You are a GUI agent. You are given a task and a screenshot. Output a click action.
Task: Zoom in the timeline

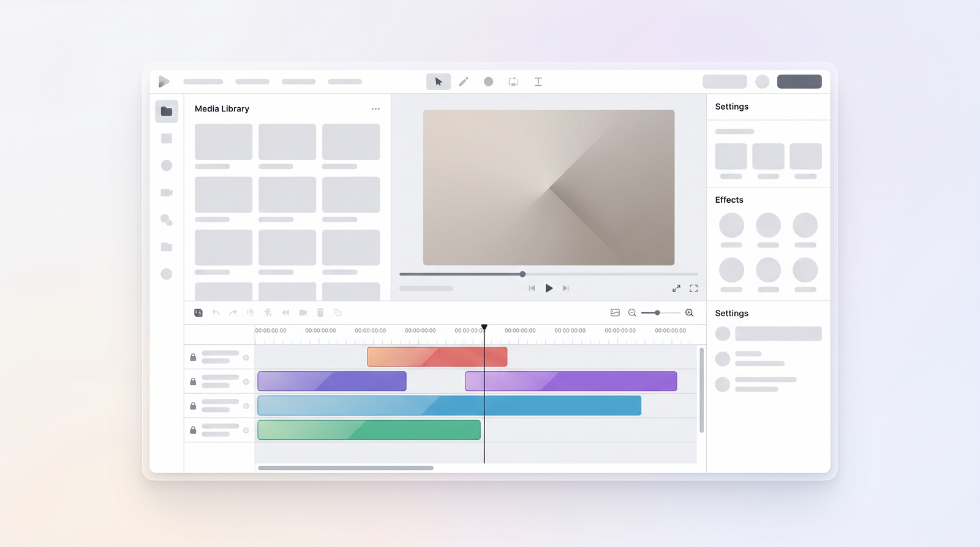tap(689, 312)
